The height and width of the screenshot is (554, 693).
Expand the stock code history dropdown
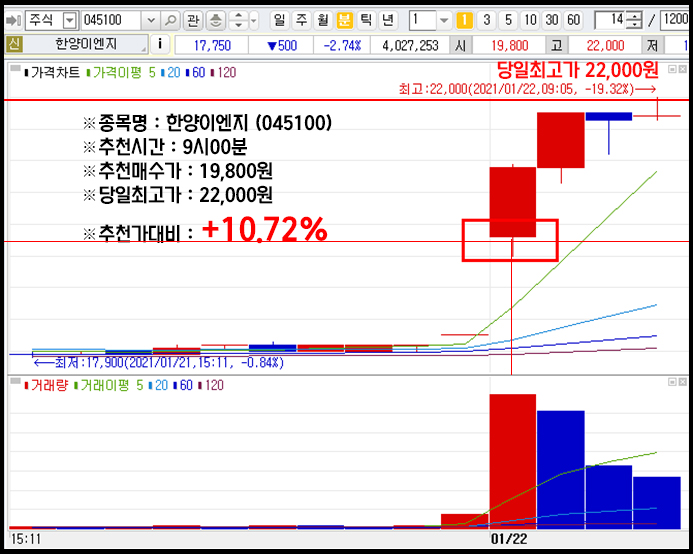click(151, 20)
